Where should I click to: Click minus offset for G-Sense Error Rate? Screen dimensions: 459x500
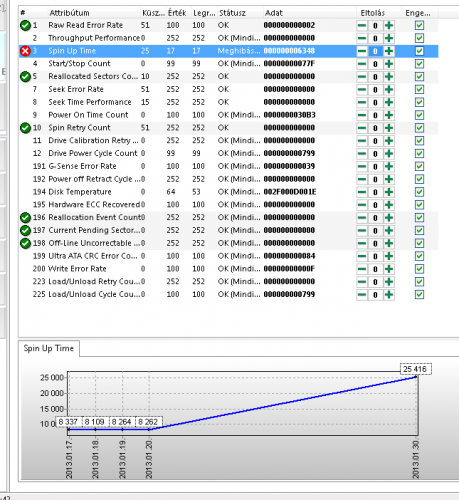[362, 166]
